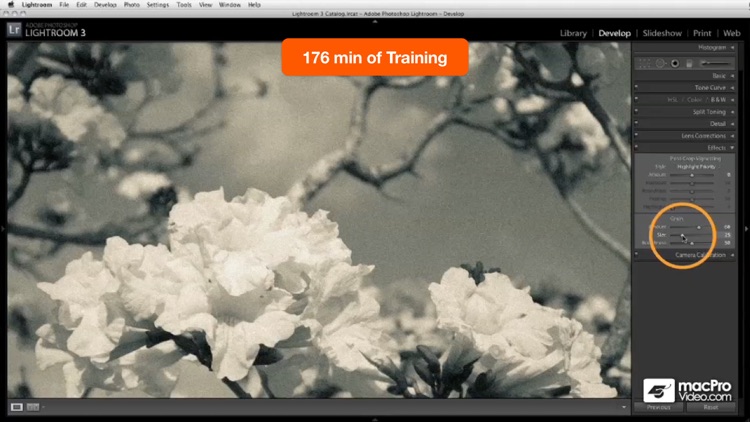
Task: Toggle HSL / Color / B&W panel switch
Action: click(636, 99)
